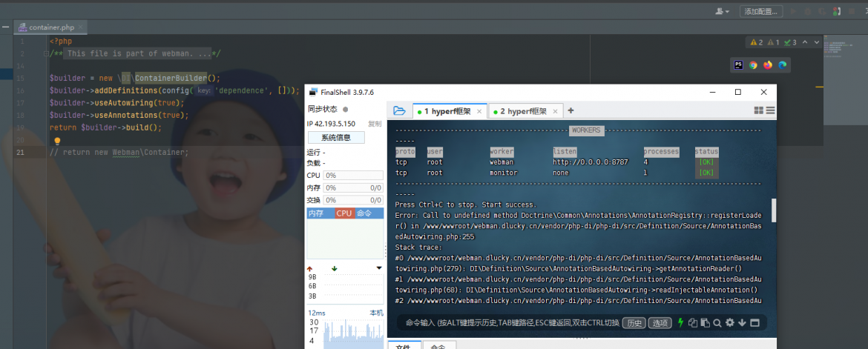Add a new FinalShell connection tab

[571, 110]
